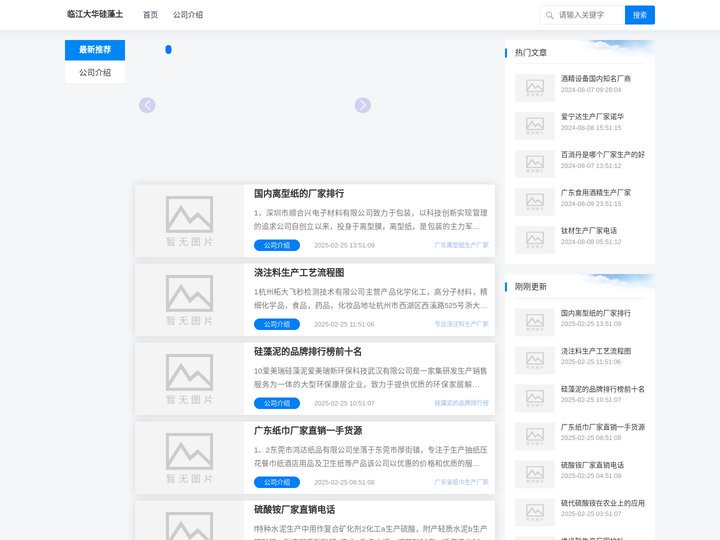Open 硅藻泥的品牌排行榜前十名 in 刚刚更新 list
720x540 pixels.
602,389
